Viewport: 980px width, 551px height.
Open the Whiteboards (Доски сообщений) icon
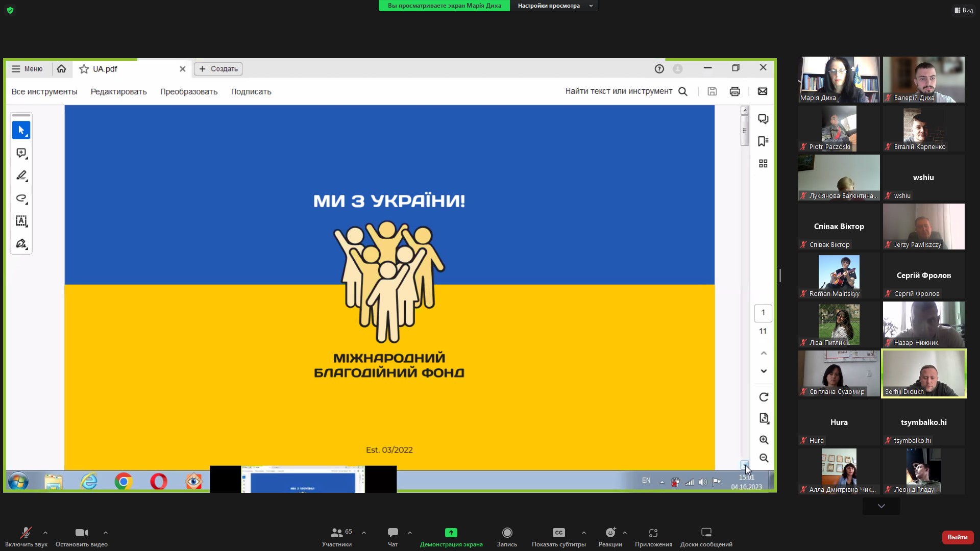click(x=706, y=533)
